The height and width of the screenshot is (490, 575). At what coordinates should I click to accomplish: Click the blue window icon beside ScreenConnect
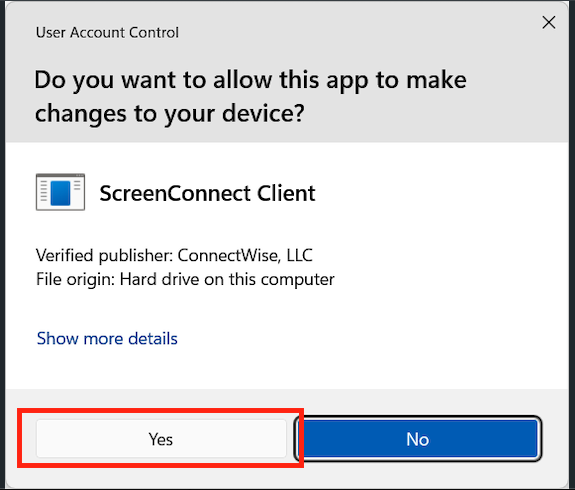coord(61,192)
